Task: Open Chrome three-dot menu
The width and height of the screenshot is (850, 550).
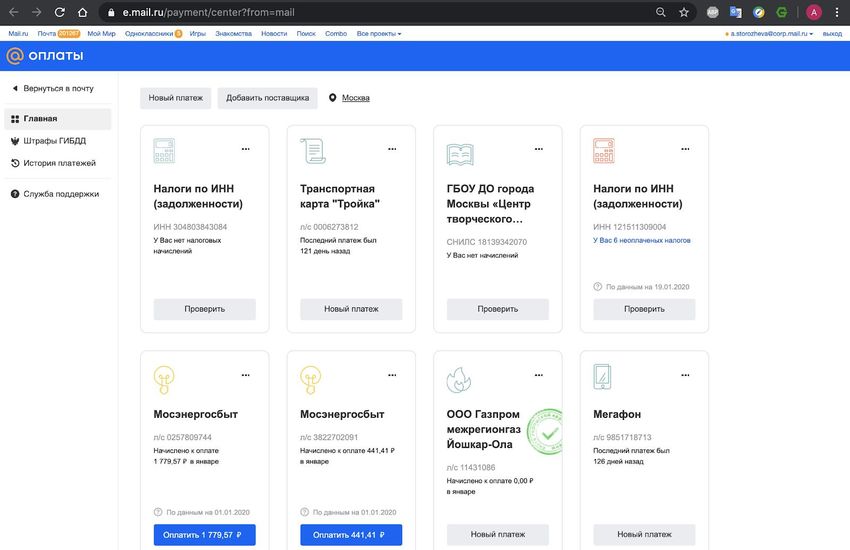Action: click(x=836, y=12)
